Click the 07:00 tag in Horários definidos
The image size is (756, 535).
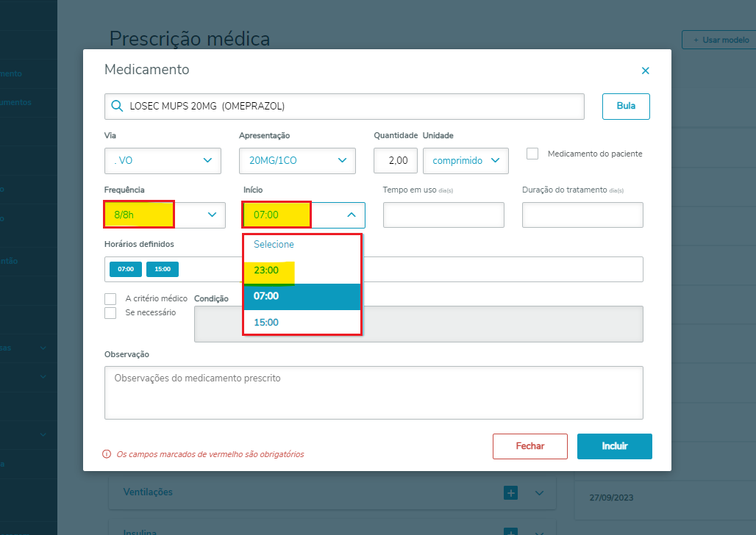126,269
